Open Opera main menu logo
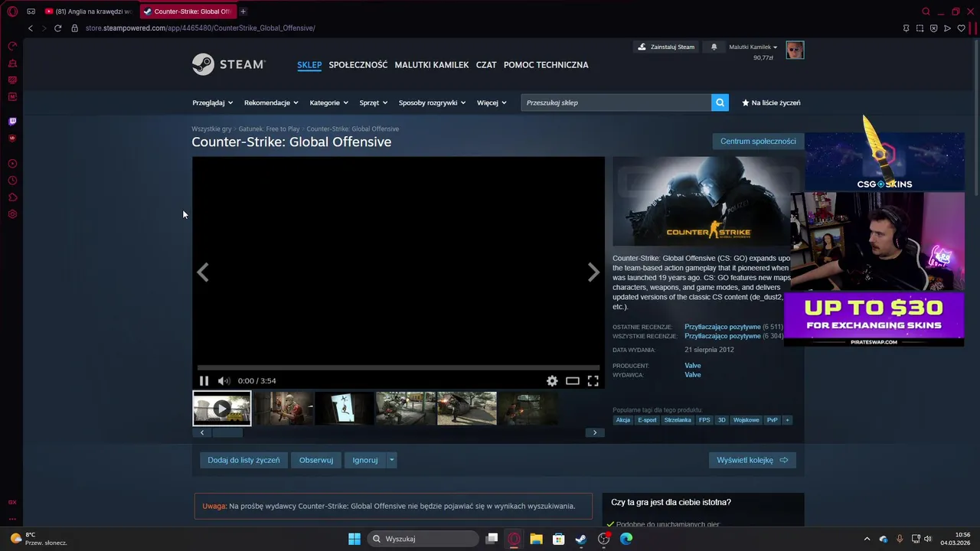The width and height of the screenshot is (980, 551). [x=12, y=11]
